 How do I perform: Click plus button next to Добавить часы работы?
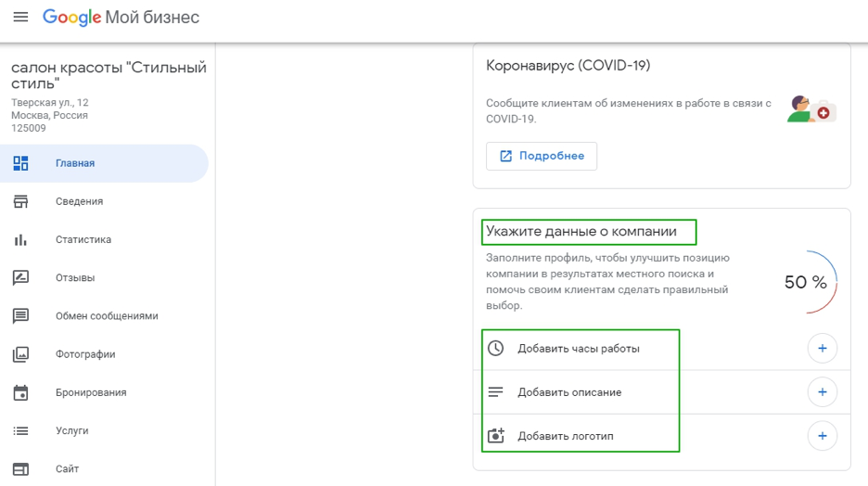tap(822, 348)
